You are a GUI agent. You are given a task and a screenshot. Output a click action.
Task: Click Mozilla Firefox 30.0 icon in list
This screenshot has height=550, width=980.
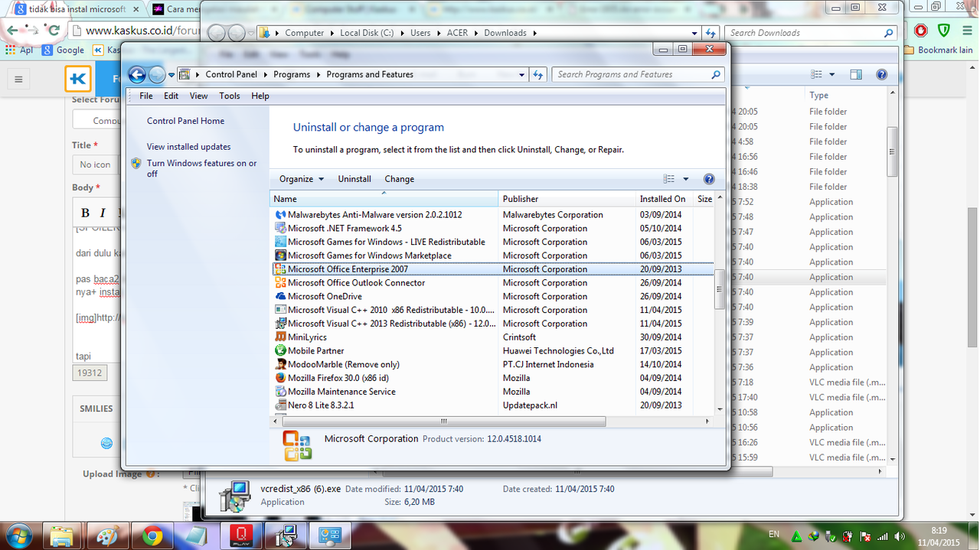coord(280,378)
